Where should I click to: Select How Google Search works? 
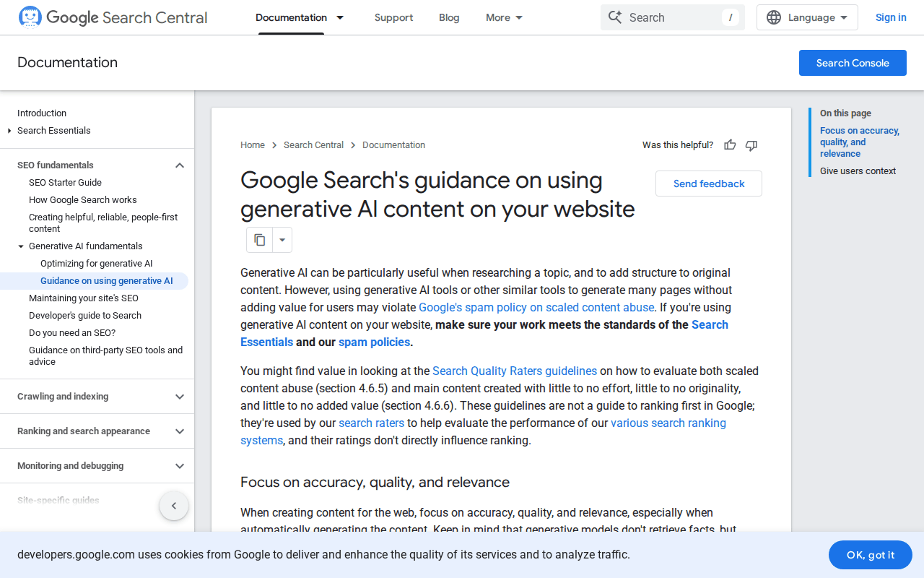point(83,200)
